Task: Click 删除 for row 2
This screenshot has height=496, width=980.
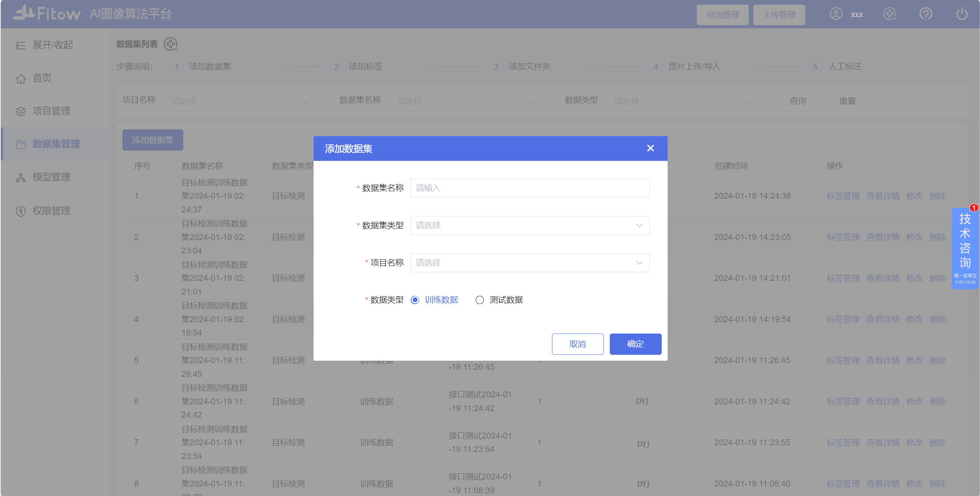Action: pos(938,237)
